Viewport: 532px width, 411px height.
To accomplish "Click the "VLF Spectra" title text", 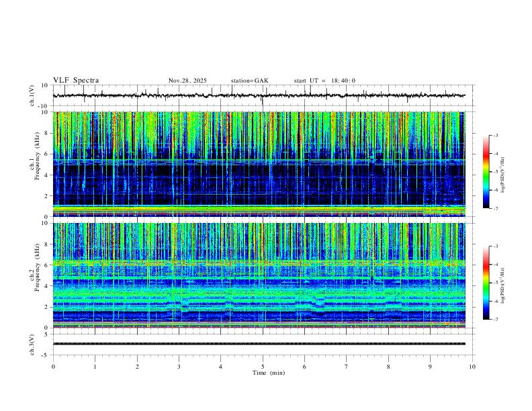I will pyautogui.click(x=76, y=81).
